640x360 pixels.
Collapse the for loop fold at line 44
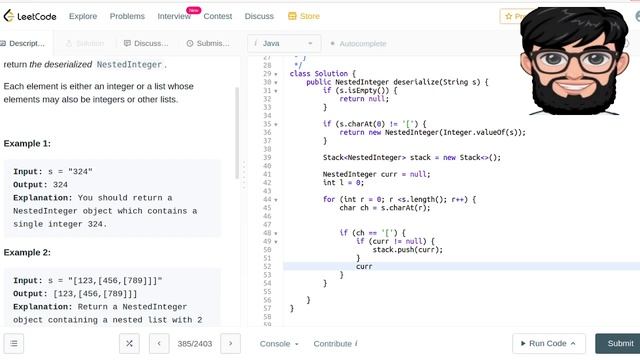(x=276, y=200)
